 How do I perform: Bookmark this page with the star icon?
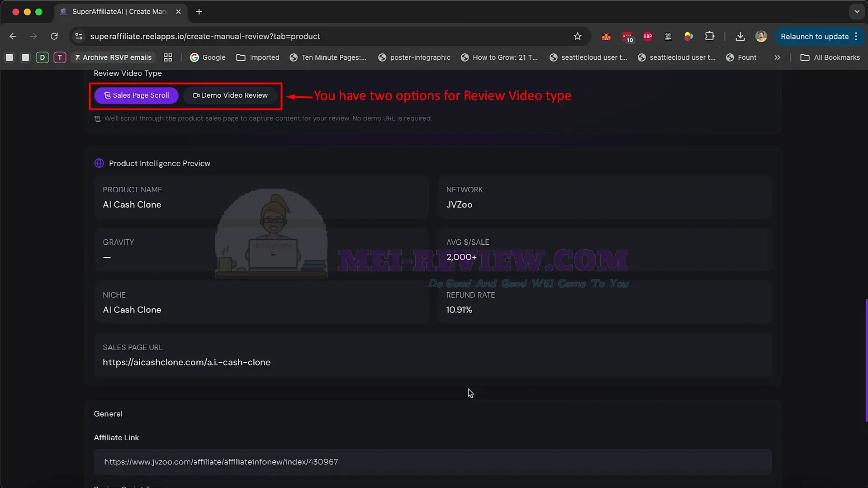click(x=577, y=36)
